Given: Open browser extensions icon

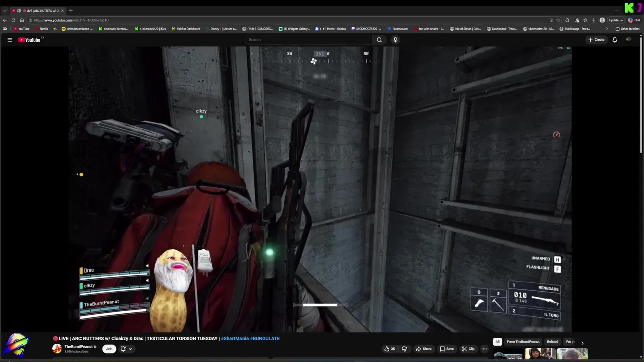Looking at the screenshot, I should tap(567, 20).
